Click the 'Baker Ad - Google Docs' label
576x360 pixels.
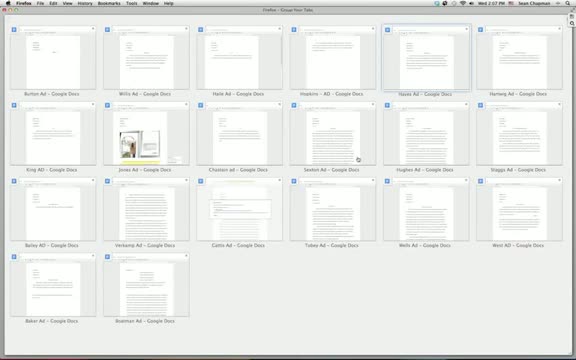51,321
